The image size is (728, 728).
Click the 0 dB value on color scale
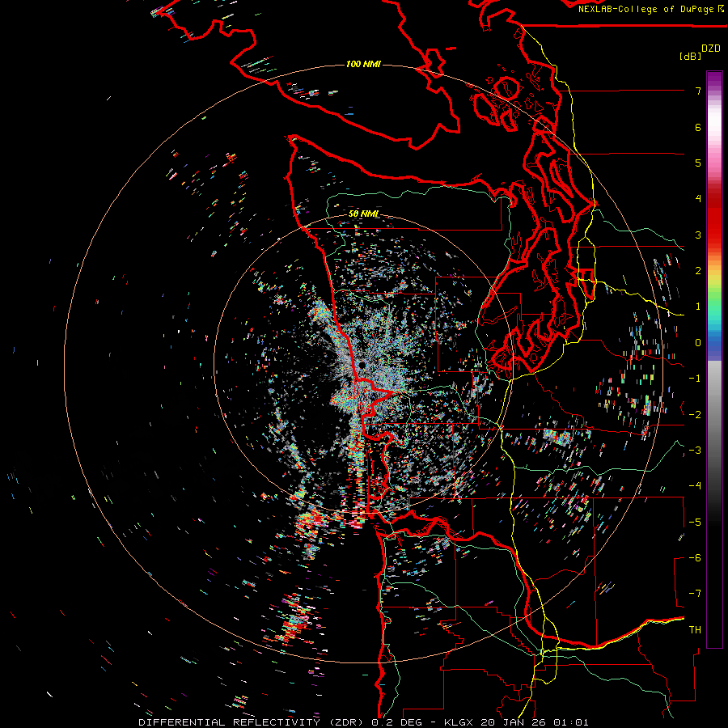(x=698, y=343)
